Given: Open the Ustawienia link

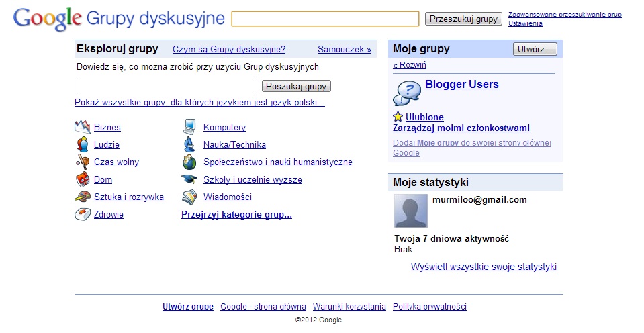Looking at the screenshot, I should point(525,23).
